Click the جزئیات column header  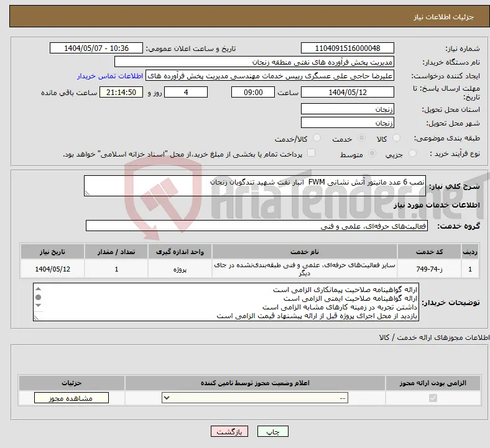coord(72,383)
